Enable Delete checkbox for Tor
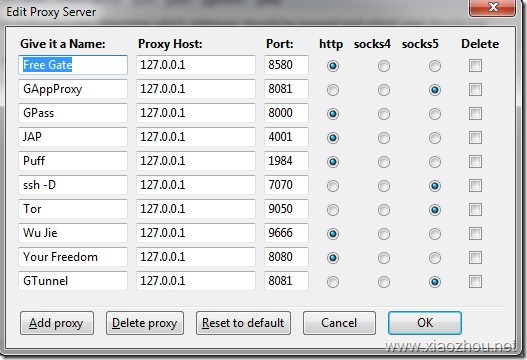Viewport: 527px width, 360px height. [x=475, y=210]
